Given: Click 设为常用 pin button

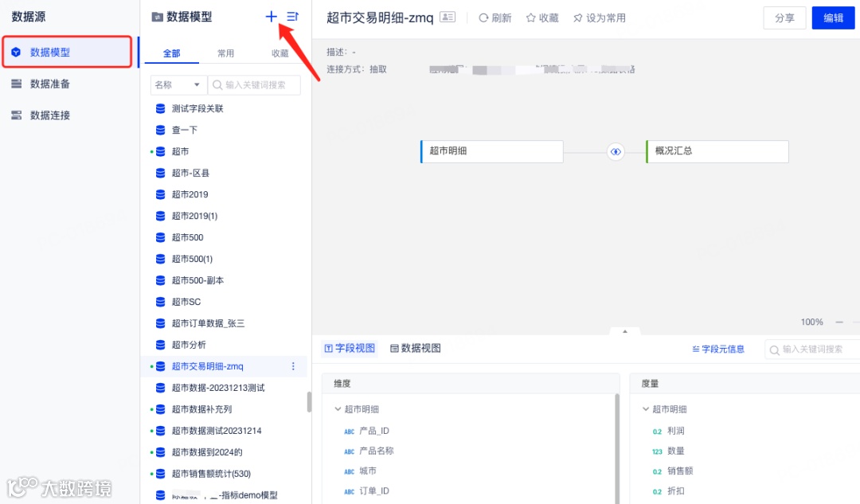Looking at the screenshot, I should [599, 18].
